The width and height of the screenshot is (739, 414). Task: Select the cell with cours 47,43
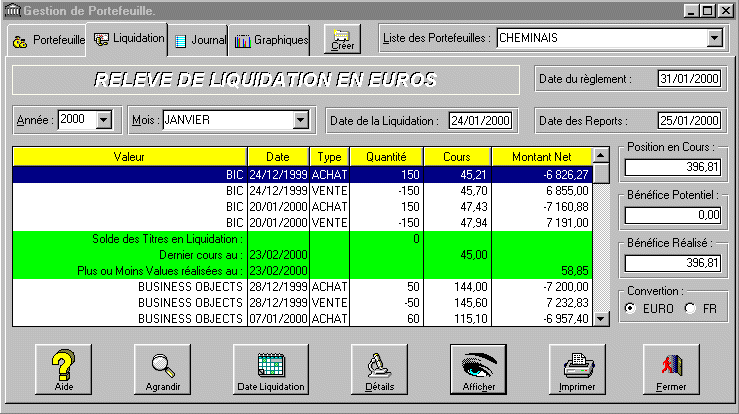click(x=457, y=207)
